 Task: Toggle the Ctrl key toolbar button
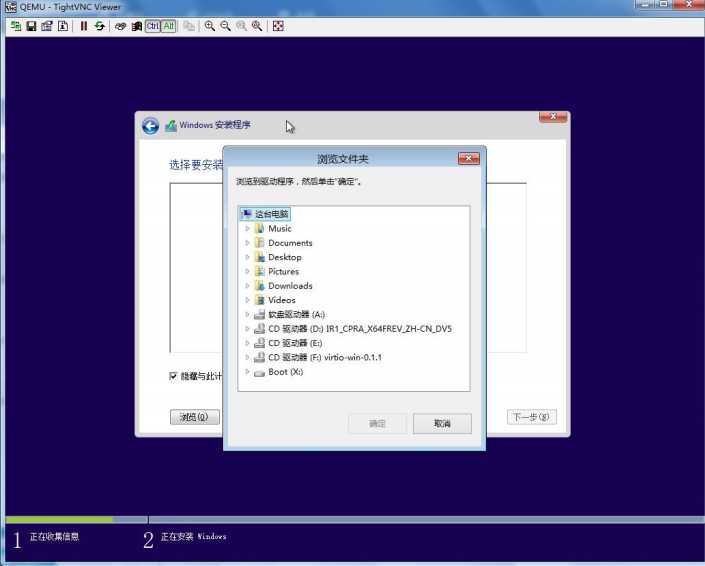[x=153, y=26]
